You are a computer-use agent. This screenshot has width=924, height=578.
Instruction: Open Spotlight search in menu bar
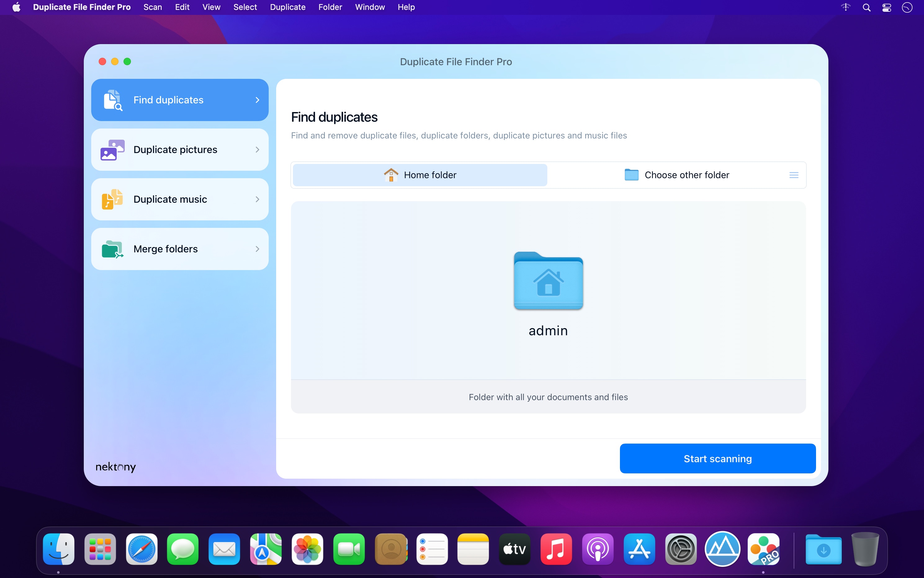(x=866, y=7)
